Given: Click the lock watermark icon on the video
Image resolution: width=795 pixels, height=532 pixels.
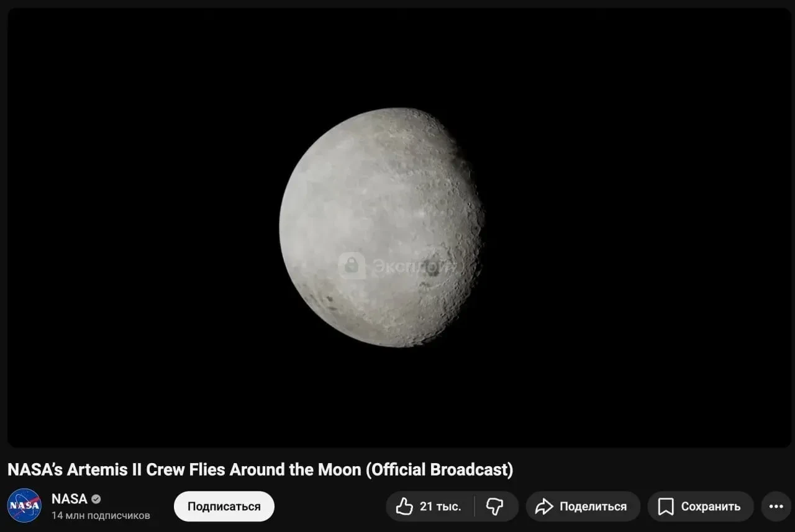Looking at the screenshot, I should 352,266.
